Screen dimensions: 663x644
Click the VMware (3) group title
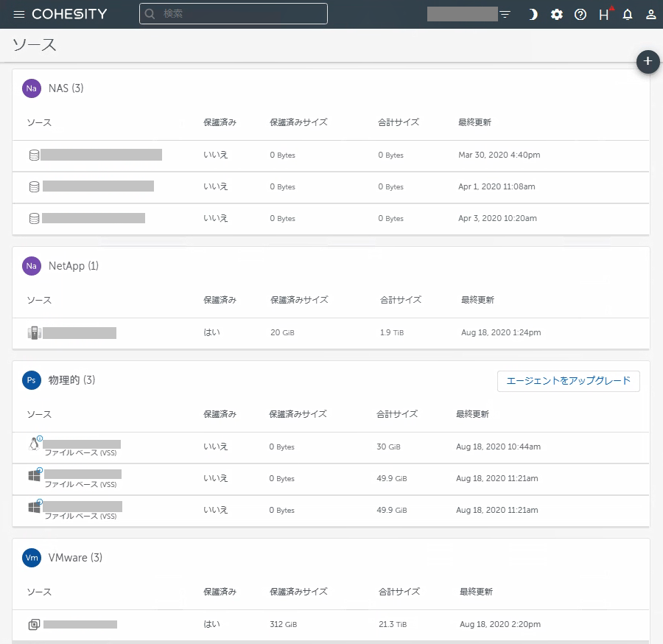pyautogui.click(x=75, y=558)
